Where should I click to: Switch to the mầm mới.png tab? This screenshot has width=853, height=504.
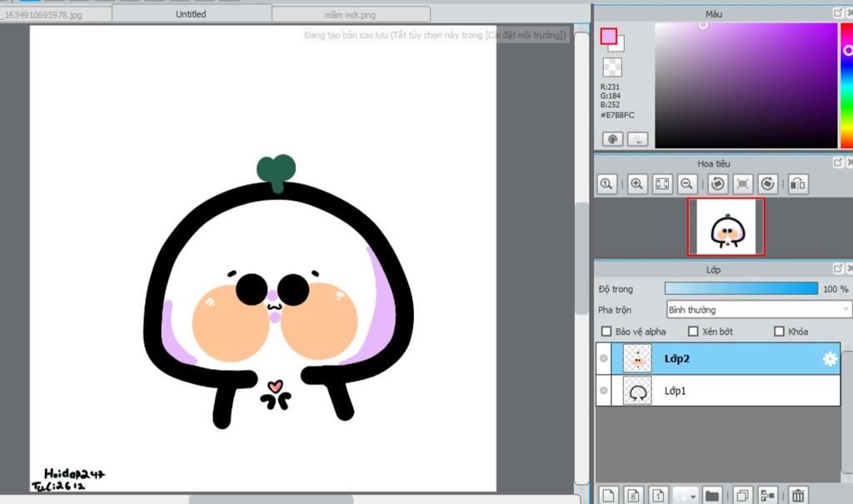pos(350,14)
